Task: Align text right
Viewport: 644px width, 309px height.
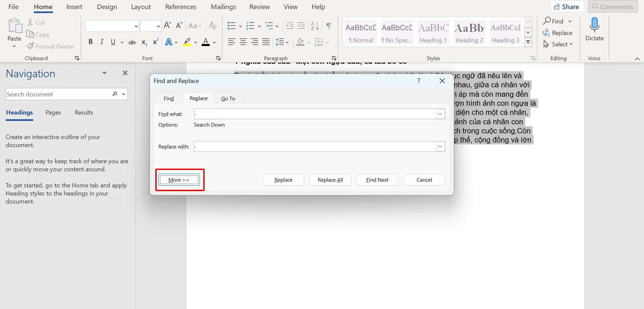Action: coord(255,42)
